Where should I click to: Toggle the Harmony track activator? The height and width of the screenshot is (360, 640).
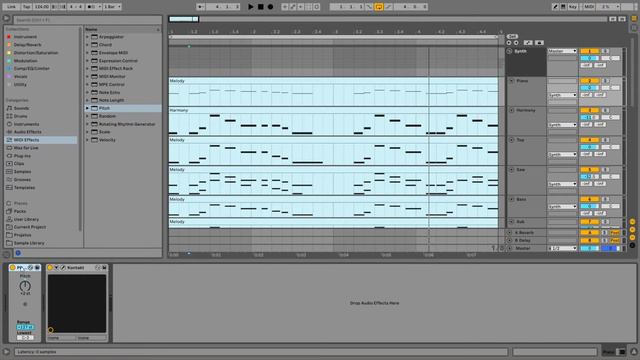click(x=589, y=110)
